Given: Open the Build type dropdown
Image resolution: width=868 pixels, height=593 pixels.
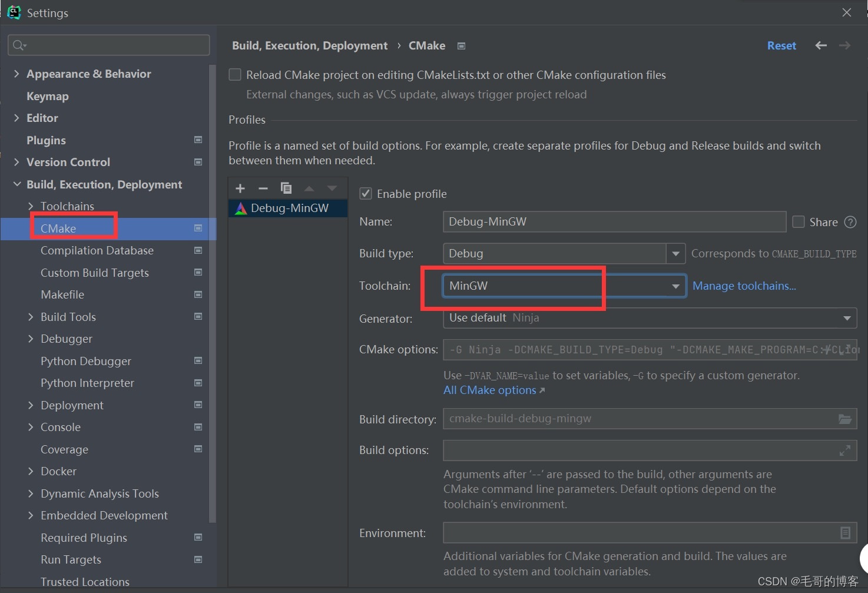Looking at the screenshot, I should 676,254.
